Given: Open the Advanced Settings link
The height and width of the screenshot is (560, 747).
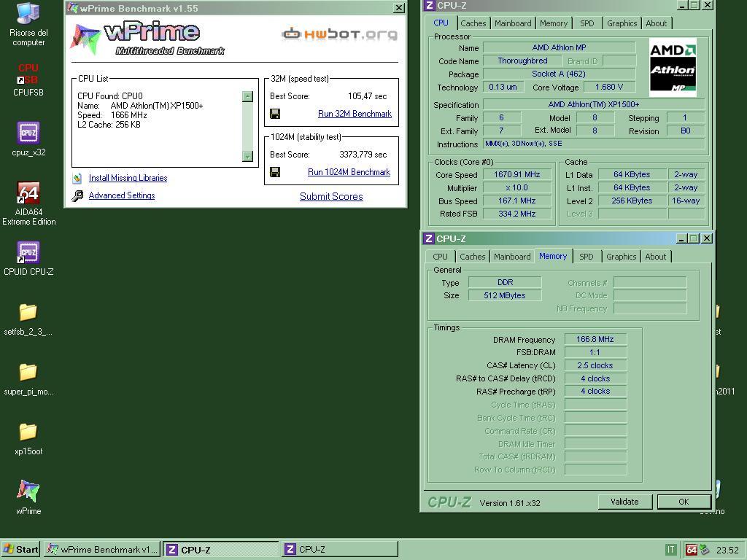Looking at the screenshot, I should coord(122,195).
